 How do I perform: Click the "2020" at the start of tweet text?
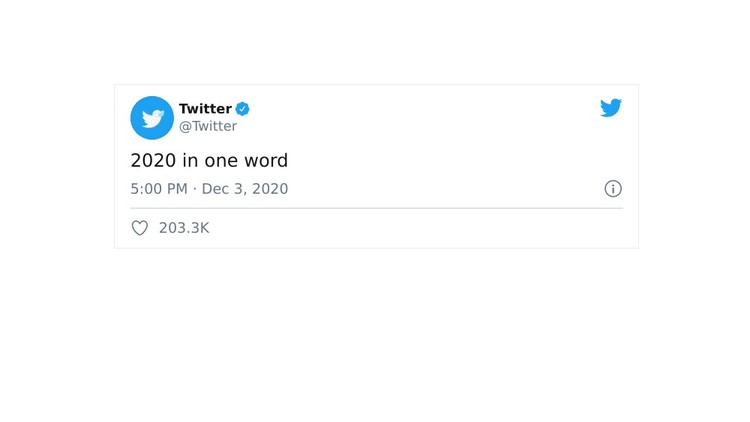coord(153,160)
